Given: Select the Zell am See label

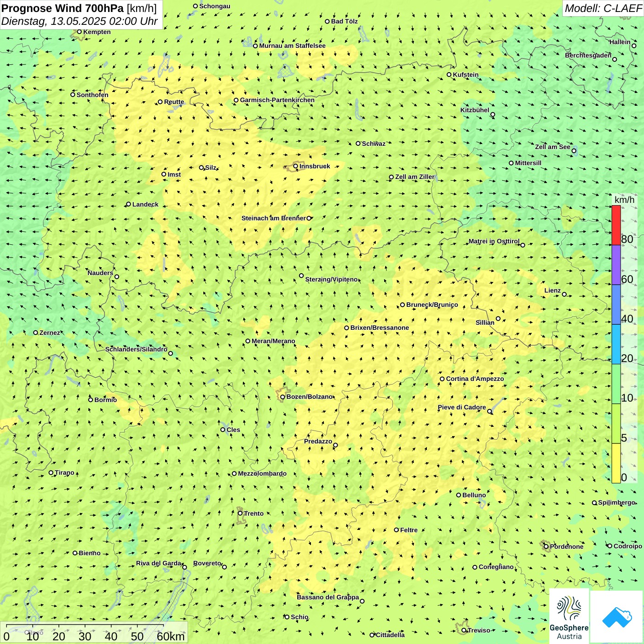Looking at the screenshot, I should [x=552, y=147].
